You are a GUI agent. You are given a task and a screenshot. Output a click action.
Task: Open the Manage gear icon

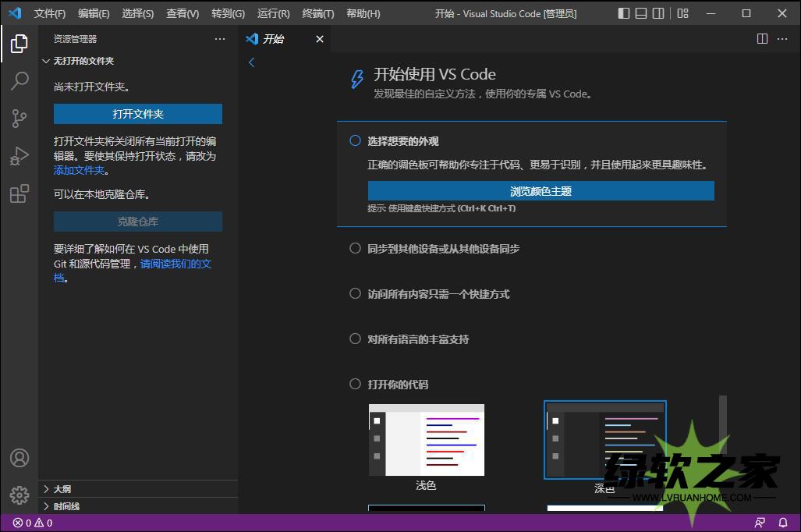click(x=19, y=495)
